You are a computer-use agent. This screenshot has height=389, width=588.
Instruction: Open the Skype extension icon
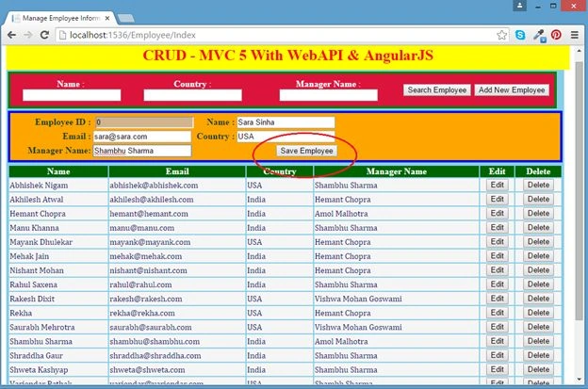520,35
